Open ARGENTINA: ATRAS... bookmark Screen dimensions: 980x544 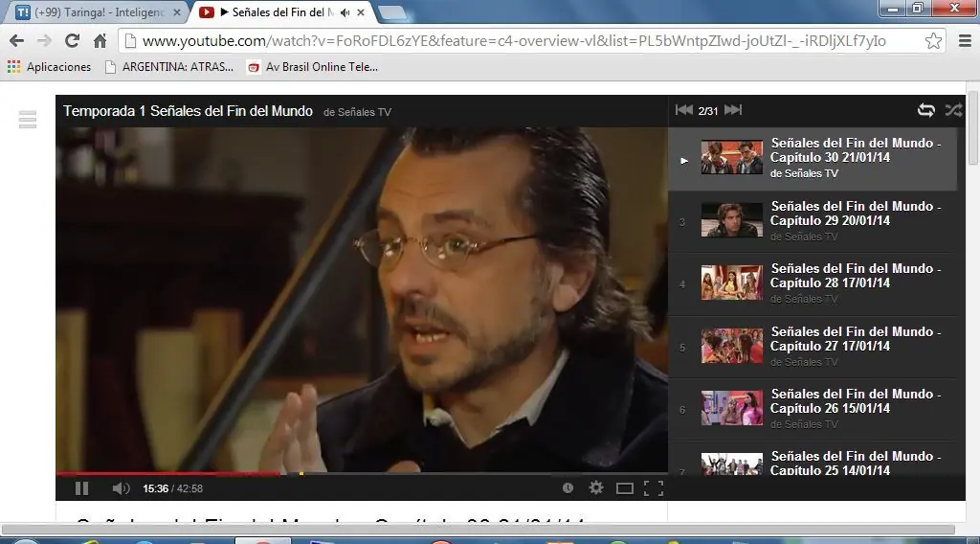tap(168, 67)
